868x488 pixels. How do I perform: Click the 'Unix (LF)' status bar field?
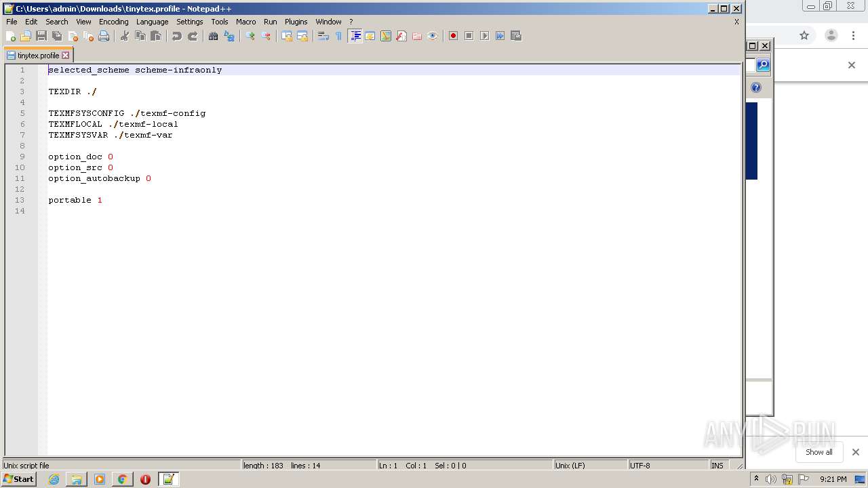coord(590,466)
